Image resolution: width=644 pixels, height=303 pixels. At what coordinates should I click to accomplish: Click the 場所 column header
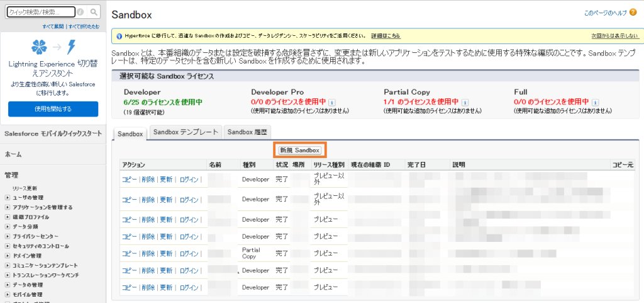[x=297, y=165]
